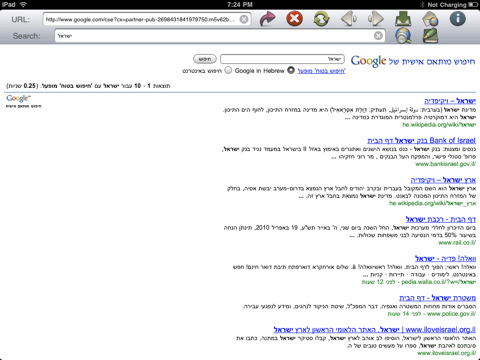Open the first result, Israel Wikipedia title

tap(450, 101)
